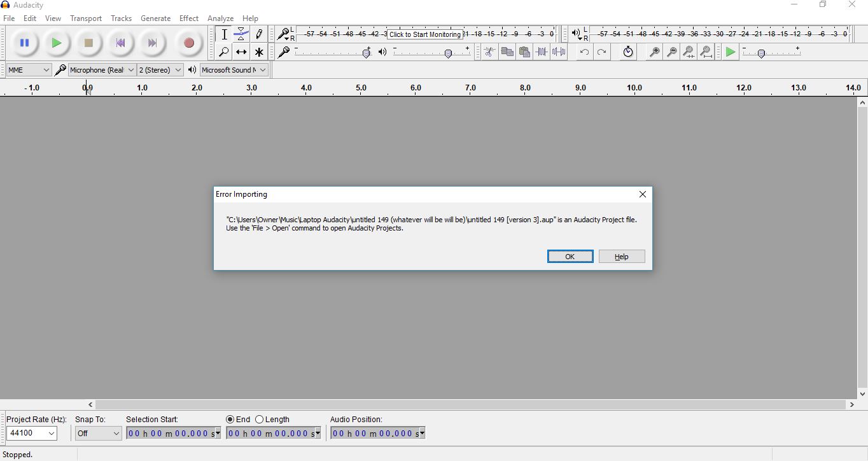Image resolution: width=868 pixels, height=461 pixels.
Task: Open the MME audio host dropdown
Action: pos(29,70)
